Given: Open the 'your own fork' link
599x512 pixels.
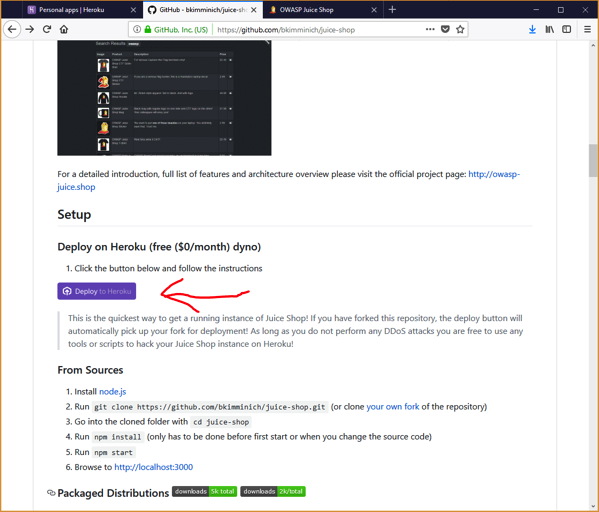Looking at the screenshot, I should 393,407.
